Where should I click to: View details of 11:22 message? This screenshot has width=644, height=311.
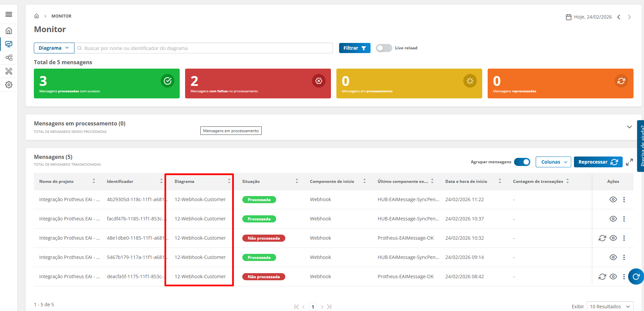(x=613, y=199)
